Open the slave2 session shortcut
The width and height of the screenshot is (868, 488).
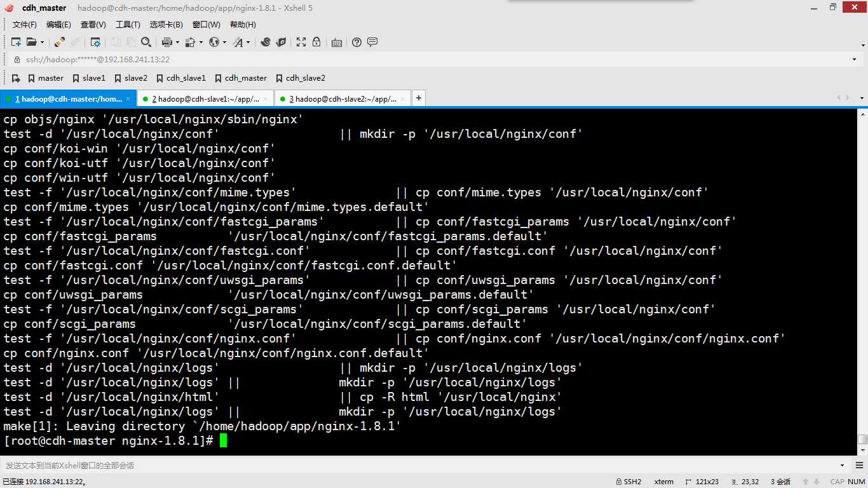point(131,78)
